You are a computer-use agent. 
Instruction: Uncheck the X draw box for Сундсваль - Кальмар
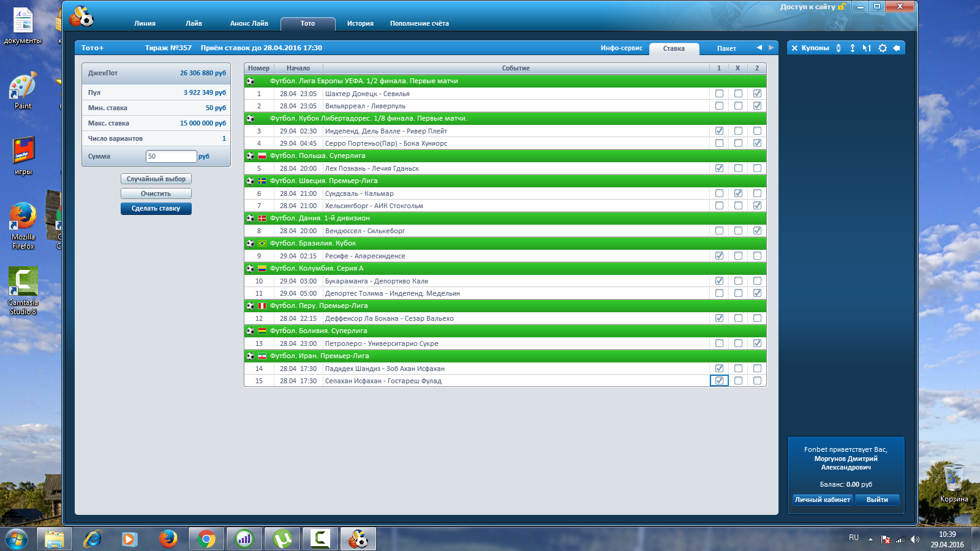(738, 193)
